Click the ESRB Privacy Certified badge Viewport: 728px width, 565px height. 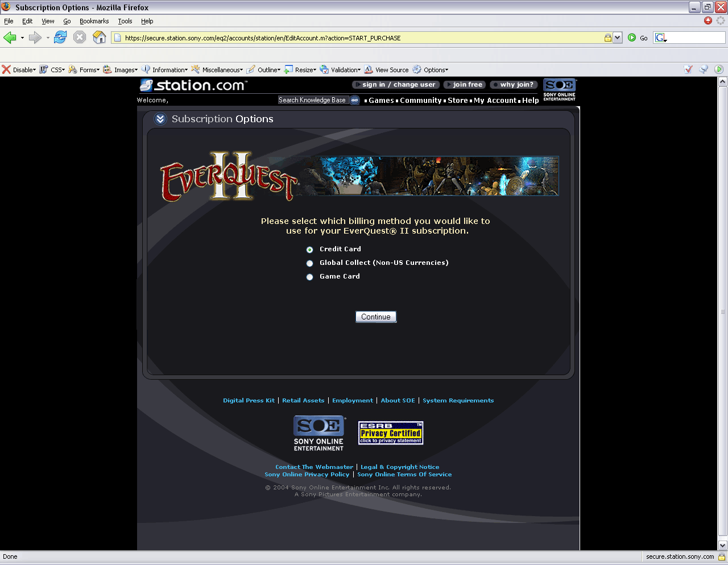pyautogui.click(x=391, y=433)
